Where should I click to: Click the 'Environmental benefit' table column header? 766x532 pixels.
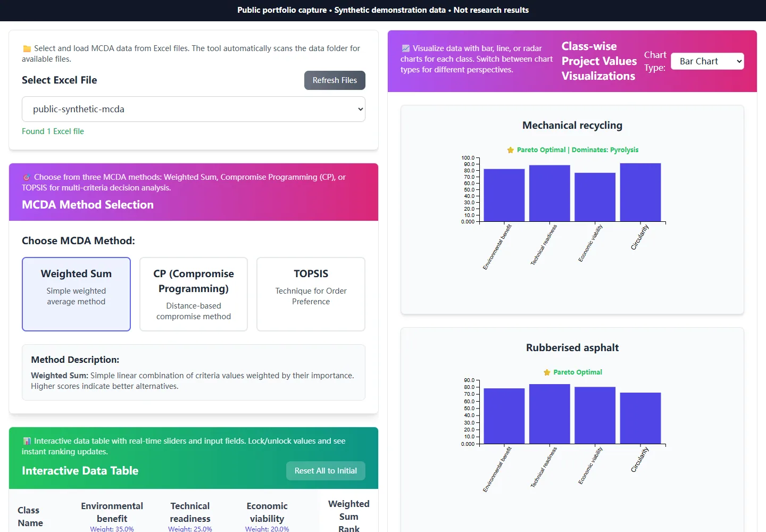pyautogui.click(x=112, y=512)
